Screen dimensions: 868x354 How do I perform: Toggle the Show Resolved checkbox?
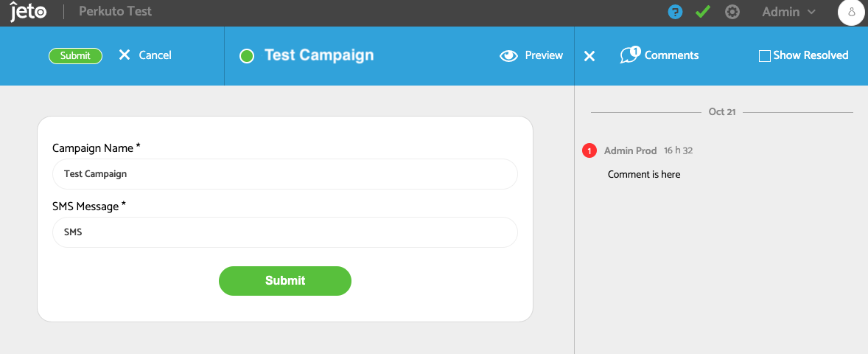tap(765, 55)
